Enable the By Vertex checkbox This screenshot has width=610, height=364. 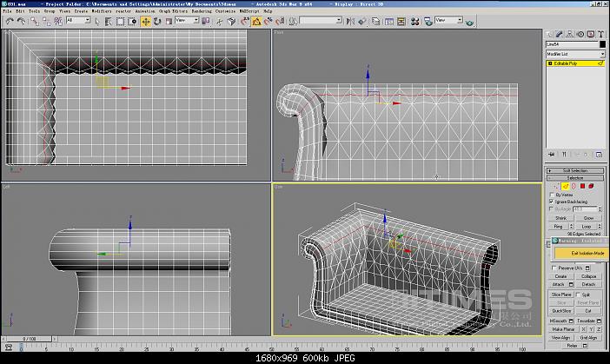click(553, 195)
